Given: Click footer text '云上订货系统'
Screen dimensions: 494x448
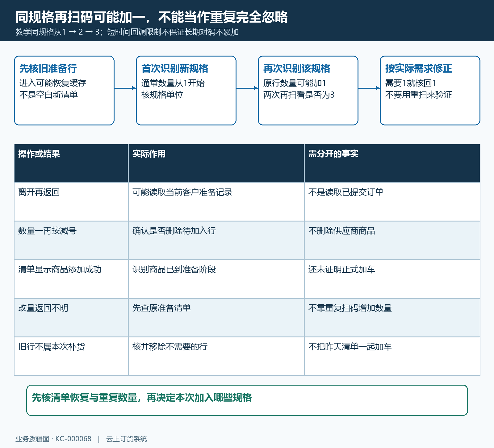Looking at the screenshot, I should click(x=127, y=439).
